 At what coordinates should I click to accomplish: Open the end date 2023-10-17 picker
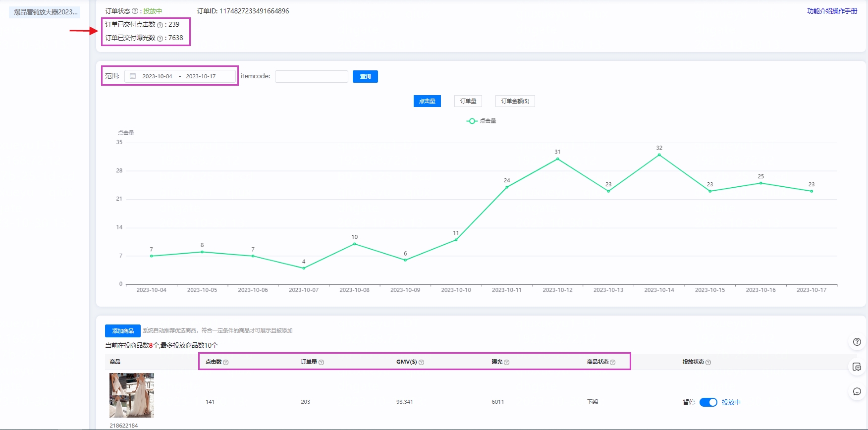(201, 76)
